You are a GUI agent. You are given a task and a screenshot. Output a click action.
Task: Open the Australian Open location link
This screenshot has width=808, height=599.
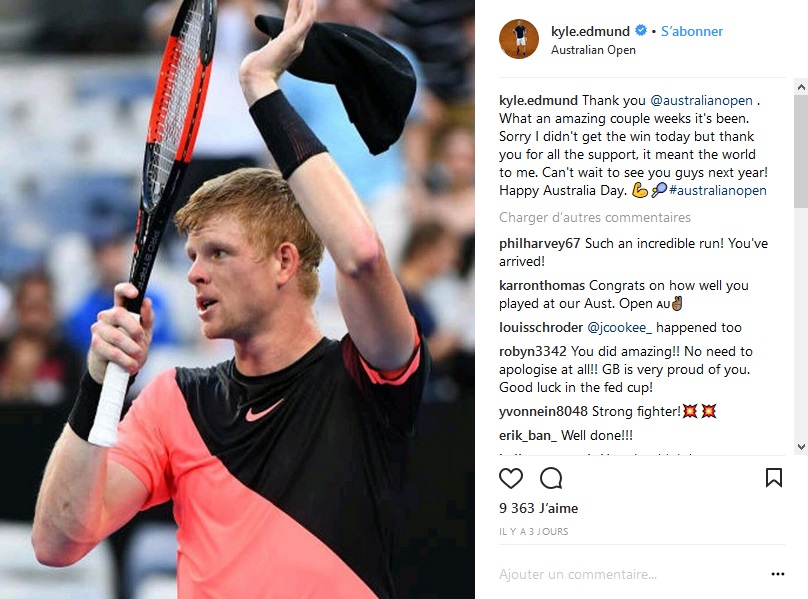click(x=593, y=50)
